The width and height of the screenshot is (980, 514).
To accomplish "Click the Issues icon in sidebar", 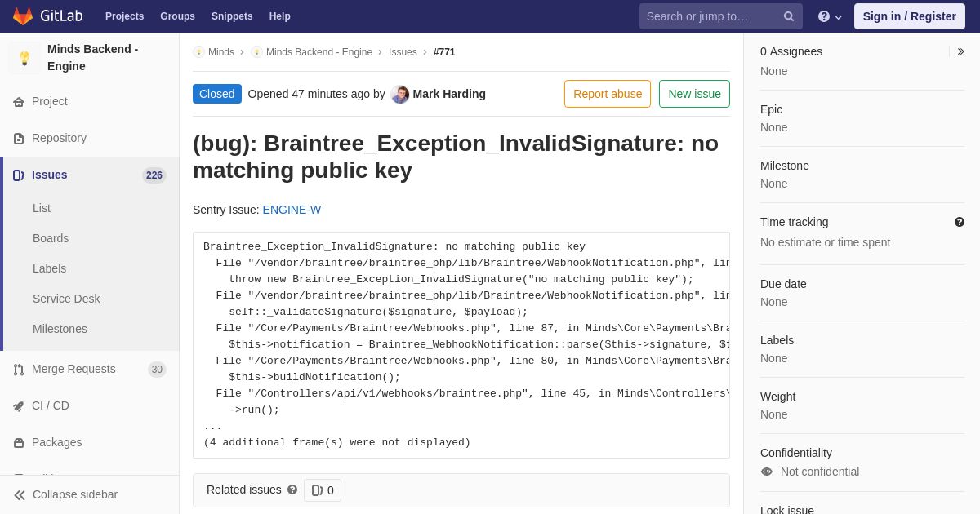I will [19, 175].
